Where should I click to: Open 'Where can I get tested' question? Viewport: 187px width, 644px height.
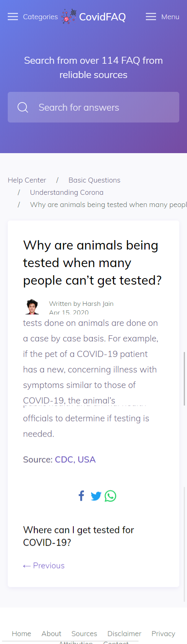tap(79, 536)
